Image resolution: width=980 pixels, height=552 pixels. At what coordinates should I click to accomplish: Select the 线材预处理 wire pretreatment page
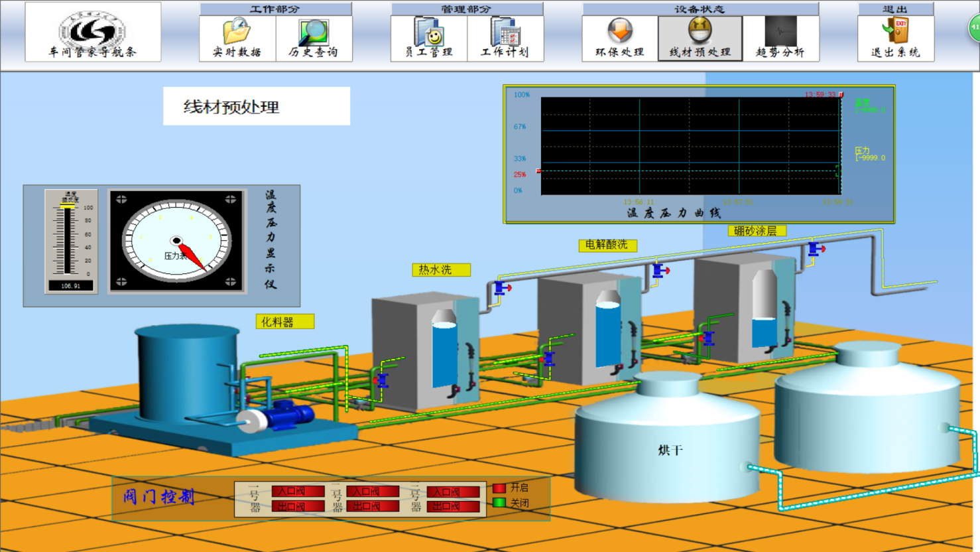click(700, 38)
